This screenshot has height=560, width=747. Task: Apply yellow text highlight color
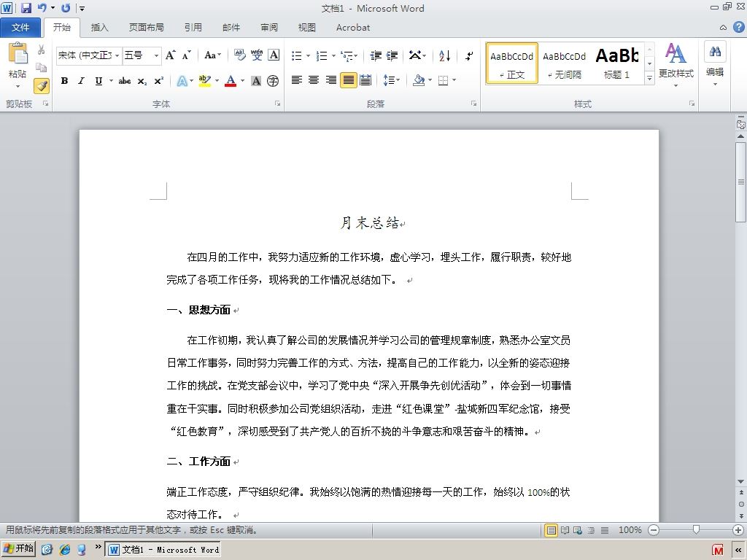(205, 81)
